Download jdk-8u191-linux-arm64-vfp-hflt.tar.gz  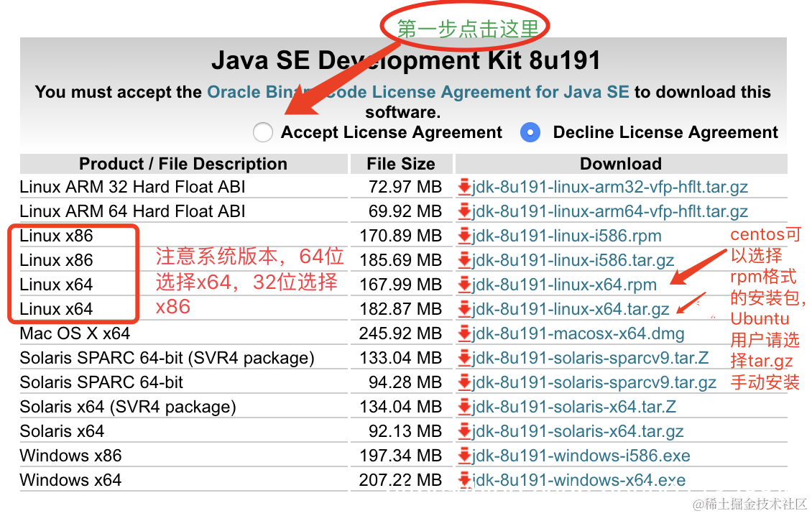609,211
